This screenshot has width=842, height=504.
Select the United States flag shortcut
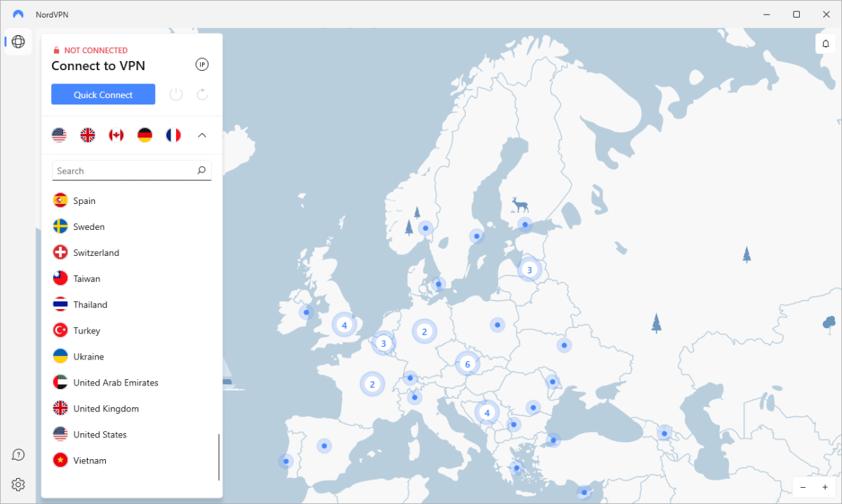pos(60,135)
